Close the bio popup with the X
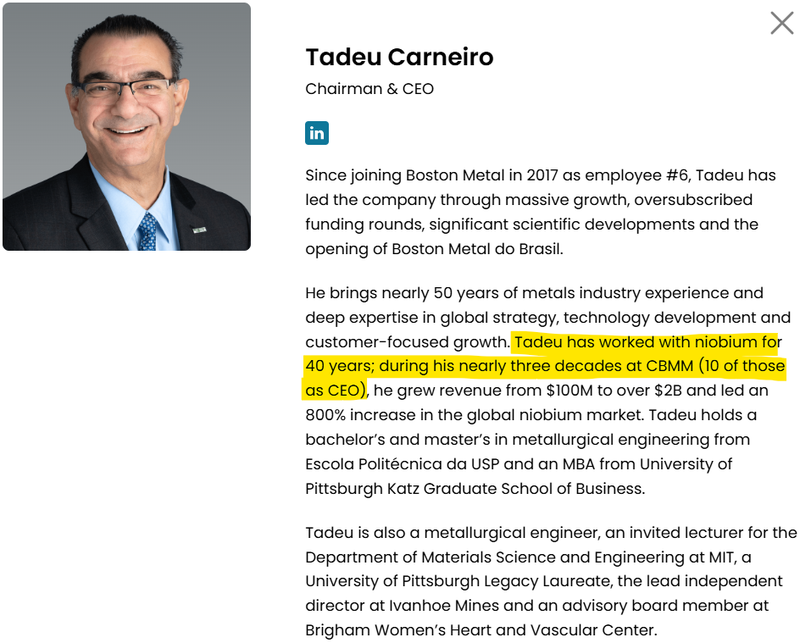 (781, 23)
